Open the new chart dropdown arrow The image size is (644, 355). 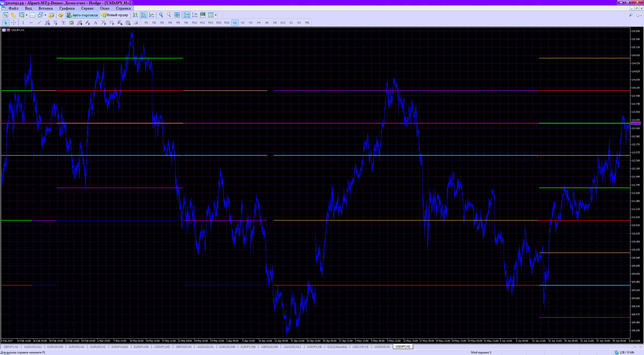point(26,15)
